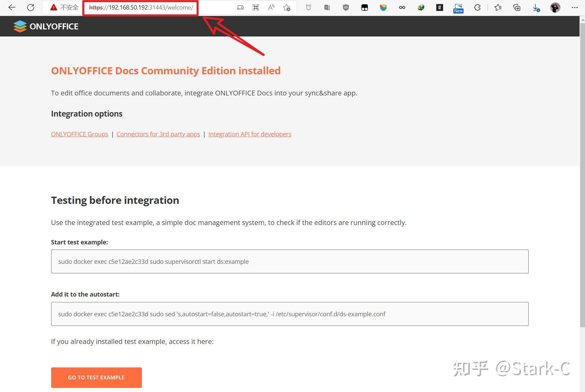This screenshot has width=585, height=392.
Task: Click GO TO TEST EXAMPLE
Action: click(96, 377)
